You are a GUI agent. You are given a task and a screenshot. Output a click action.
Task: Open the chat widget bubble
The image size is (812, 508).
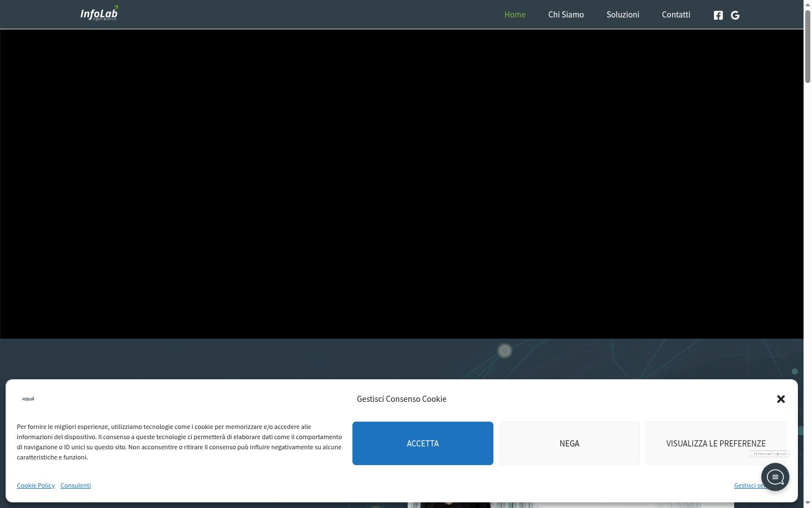775,477
